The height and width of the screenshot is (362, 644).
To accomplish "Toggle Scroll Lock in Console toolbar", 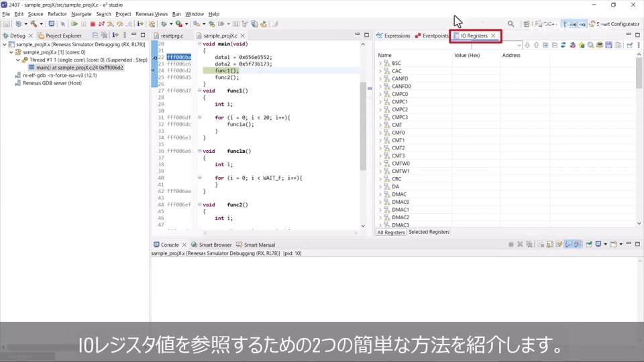I will 550,245.
